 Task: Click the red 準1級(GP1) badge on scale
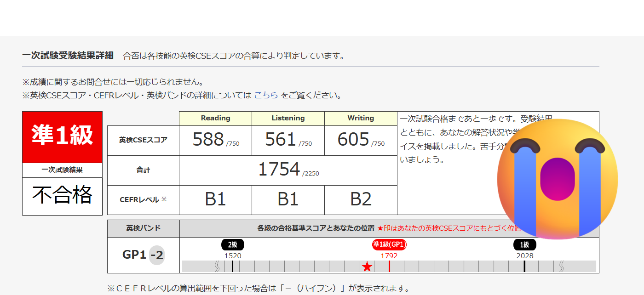pyautogui.click(x=389, y=245)
